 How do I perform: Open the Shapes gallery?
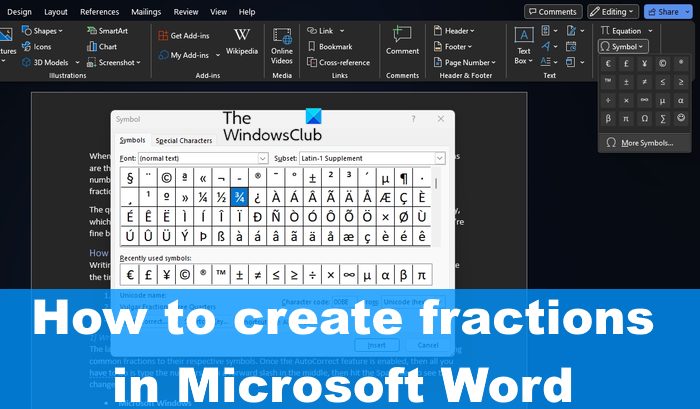tap(42, 31)
